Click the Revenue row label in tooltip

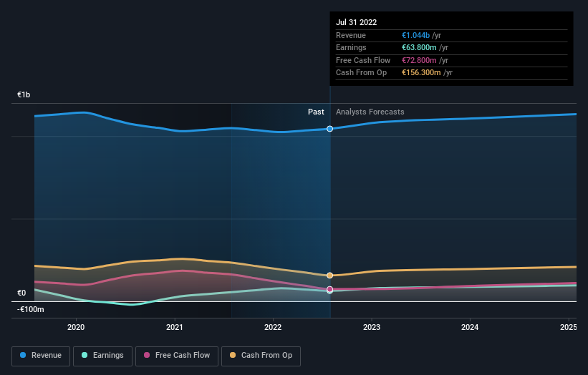[x=351, y=35]
